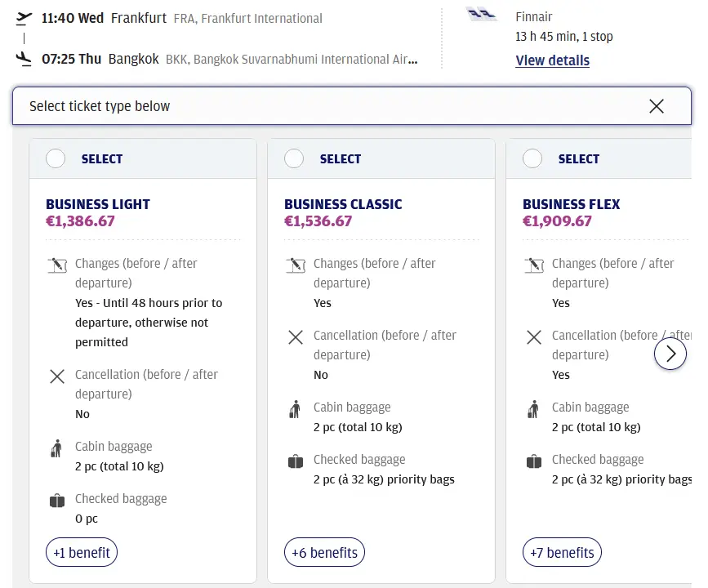
Task: Click the arrival plane icon beside Bangkok
Action: click(24, 59)
